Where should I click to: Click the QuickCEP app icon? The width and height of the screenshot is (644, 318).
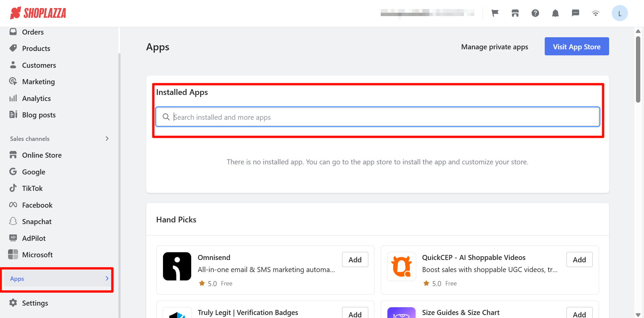click(x=401, y=266)
